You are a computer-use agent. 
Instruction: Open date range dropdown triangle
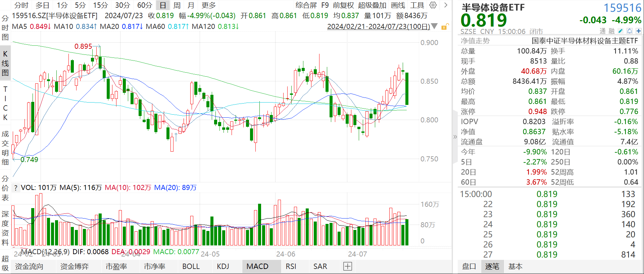pyautogui.click(x=434, y=26)
